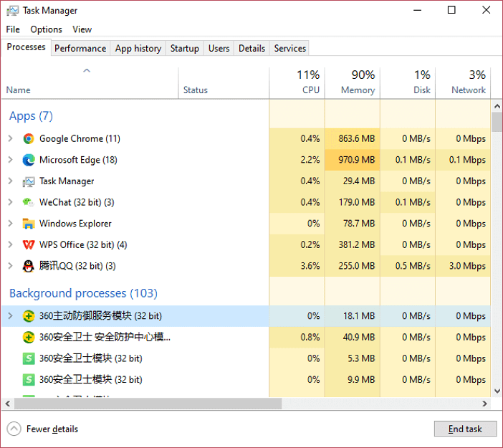Click the 0.5 MB/s disk value
Viewport: 503px width, 448px height.
click(413, 266)
